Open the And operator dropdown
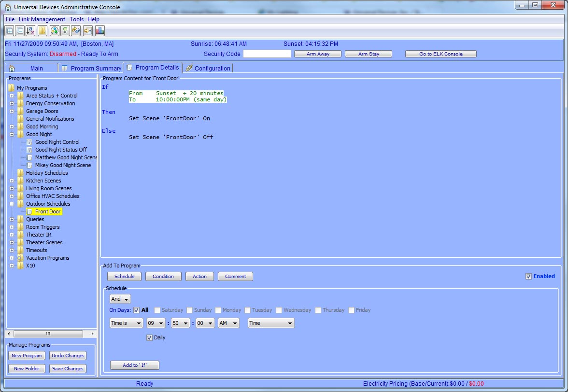 tap(120, 299)
